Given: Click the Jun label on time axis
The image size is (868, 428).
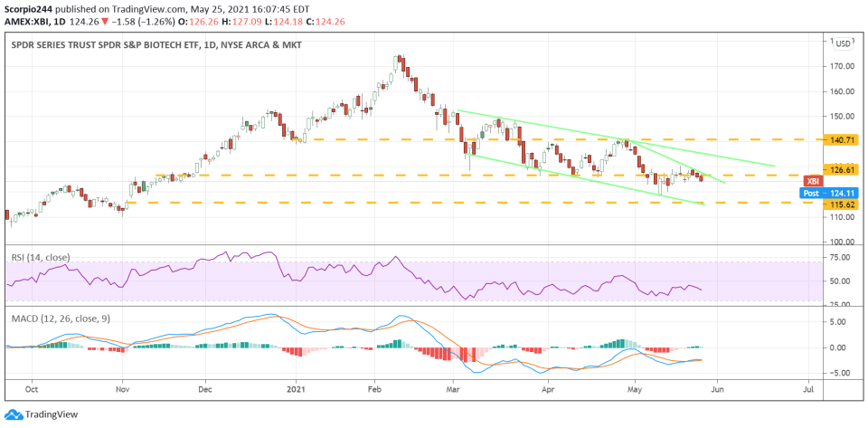Looking at the screenshot, I should pos(717,388).
